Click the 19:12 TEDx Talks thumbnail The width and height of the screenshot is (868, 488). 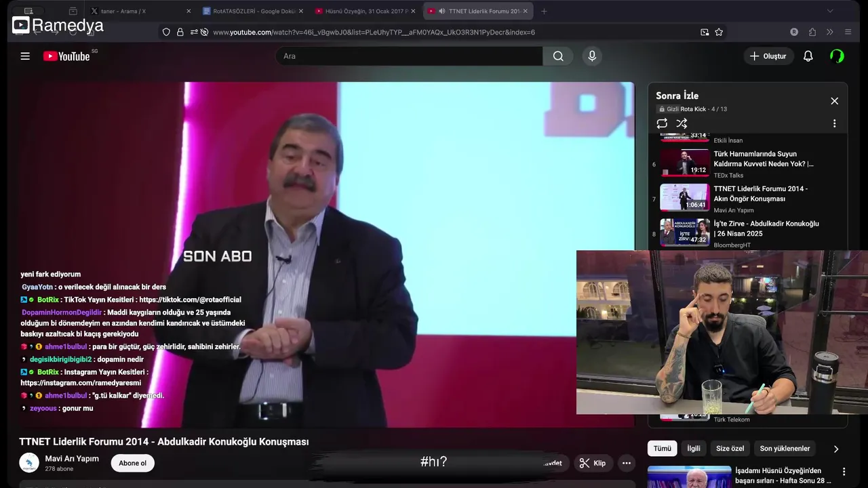(x=685, y=163)
